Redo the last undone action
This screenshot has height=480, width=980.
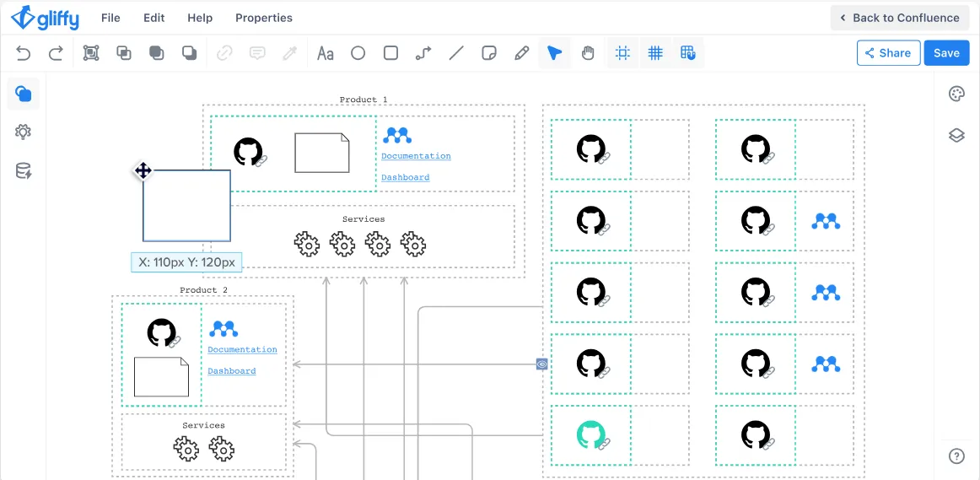pos(56,53)
